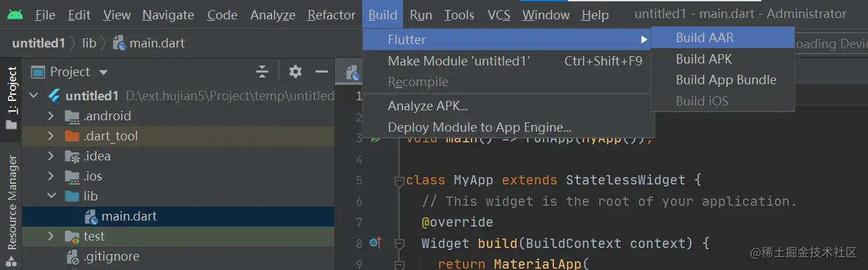The image size is (868, 270).
Task: Toggle code fold marker at Widget build line
Action: [400, 243]
